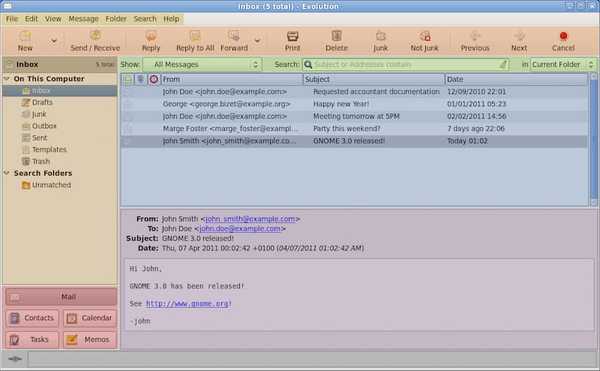
Task: Open the Folder menu
Action: pos(116,19)
